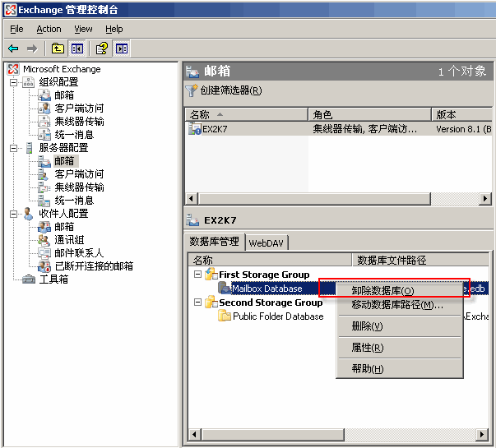Click the First Storage Group icon
The width and height of the screenshot is (496, 448).
click(211, 274)
